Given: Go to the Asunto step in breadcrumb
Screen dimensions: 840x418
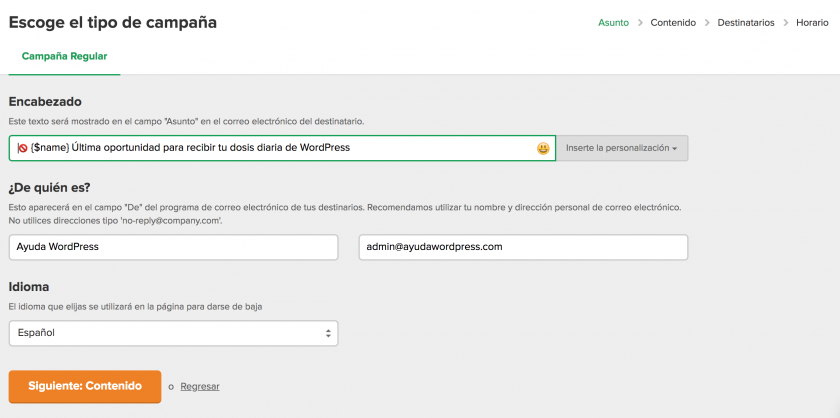Looking at the screenshot, I should click(614, 22).
